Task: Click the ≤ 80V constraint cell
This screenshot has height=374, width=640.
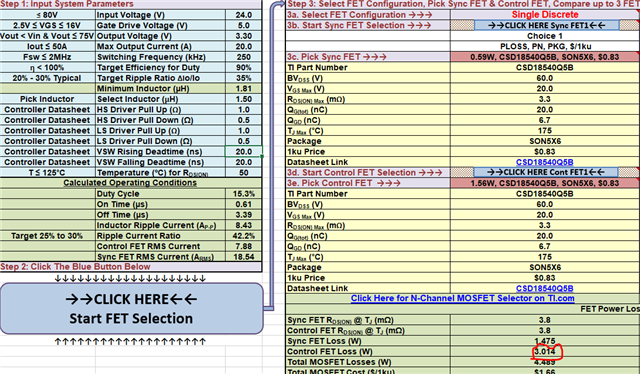Action: (x=47, y=15)
